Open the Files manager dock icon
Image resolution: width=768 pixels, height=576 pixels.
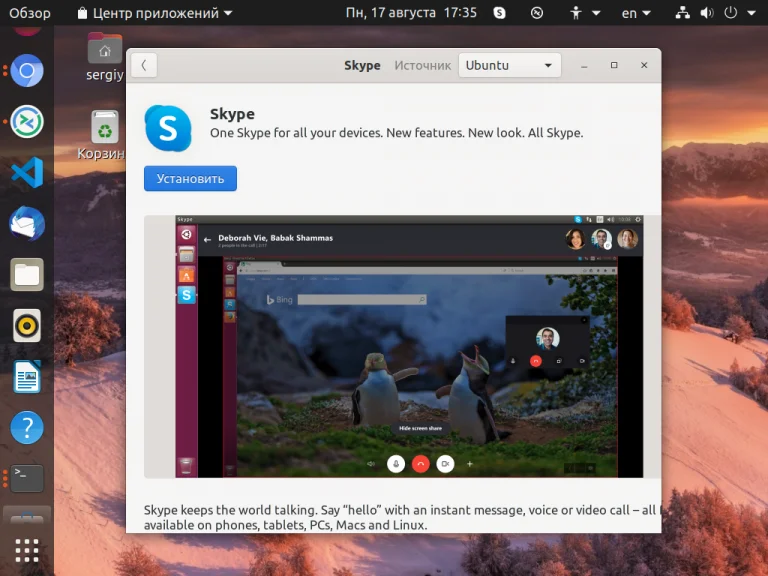point(27,274)
